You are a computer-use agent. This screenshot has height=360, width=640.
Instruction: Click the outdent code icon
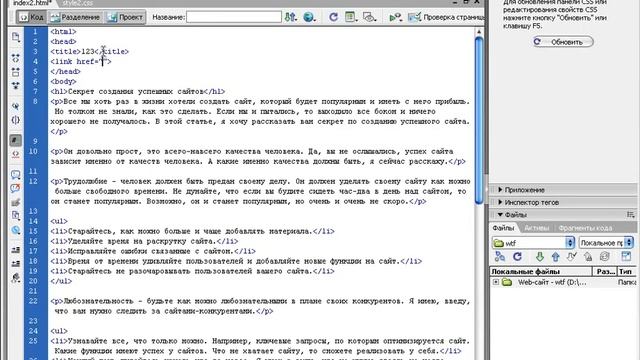(x=16, y=264)
